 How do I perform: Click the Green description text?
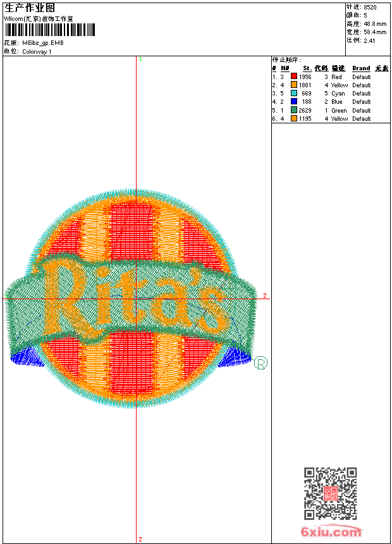click(x=339, y=111)
